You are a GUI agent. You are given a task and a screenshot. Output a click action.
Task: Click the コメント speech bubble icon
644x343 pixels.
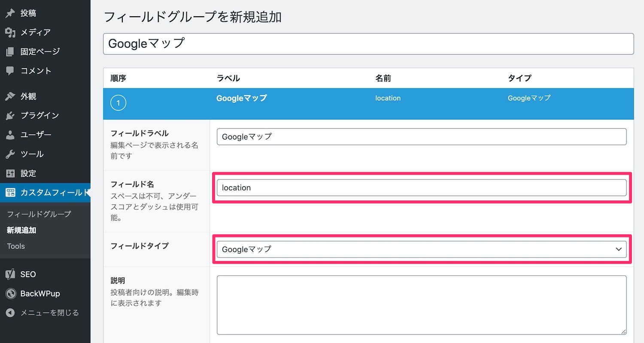[x=9, y=70]
